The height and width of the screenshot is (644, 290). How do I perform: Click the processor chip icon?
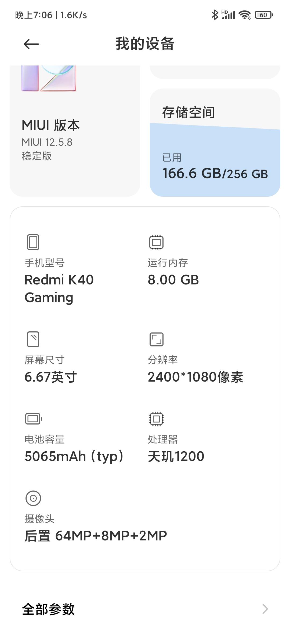click(x=156, y=419)
